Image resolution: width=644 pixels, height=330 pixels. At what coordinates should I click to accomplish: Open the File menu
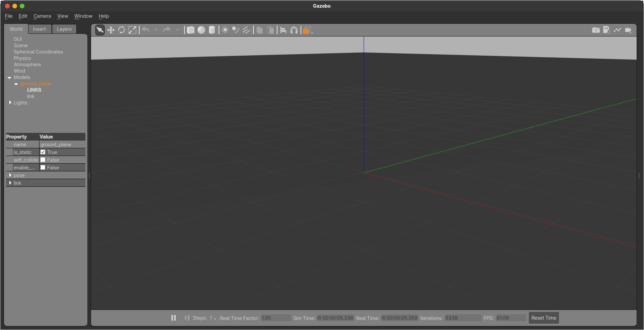(x=8, y=16)
